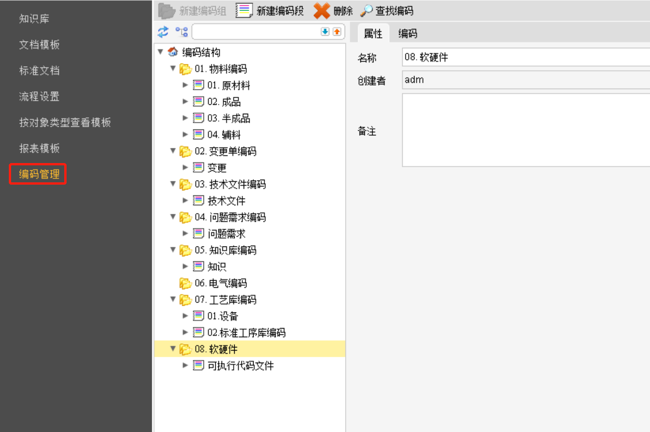Image resolution: width=650 pixels, height=432 pixels.
Task: Click the red X 删除 button
Action: (x=333, y=11)
